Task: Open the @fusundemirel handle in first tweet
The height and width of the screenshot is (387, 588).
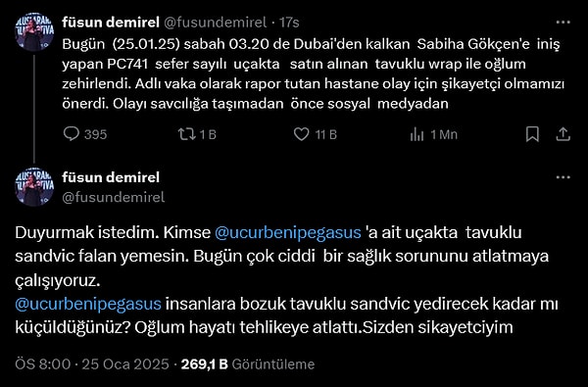Action: pyautogui.click(x=215, y=23)
